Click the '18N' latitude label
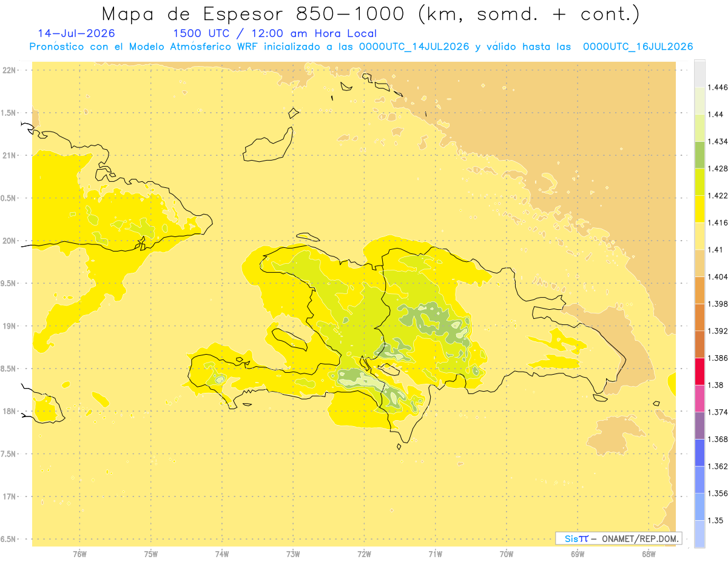 click(x=10, y=411)
